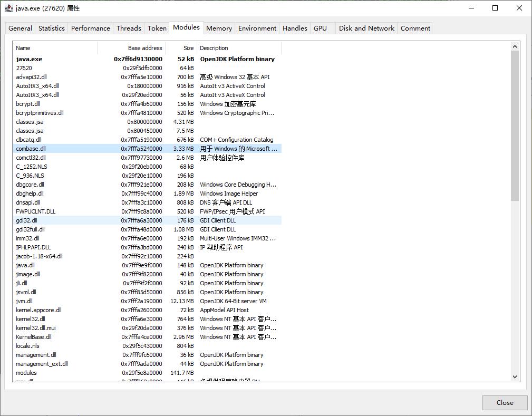Switch to the Statistics tab
Image resolution: width=532 pixels, height=416 pixels.
[x=52, y=28]
